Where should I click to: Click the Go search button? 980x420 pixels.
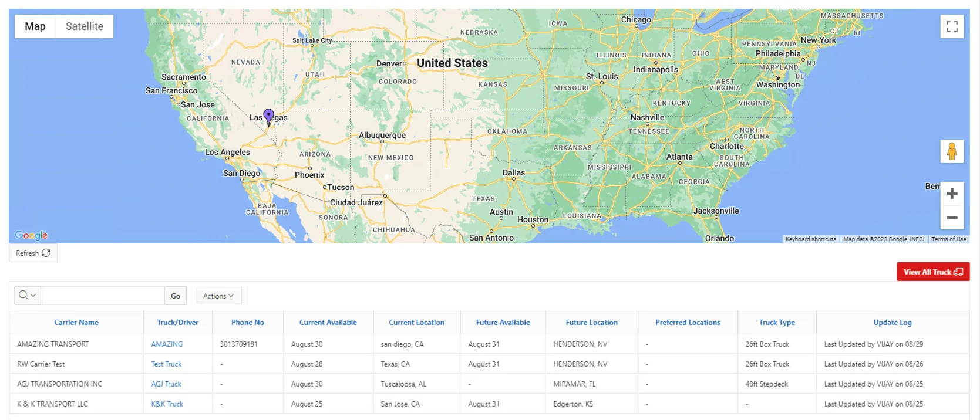coord(176,296)
